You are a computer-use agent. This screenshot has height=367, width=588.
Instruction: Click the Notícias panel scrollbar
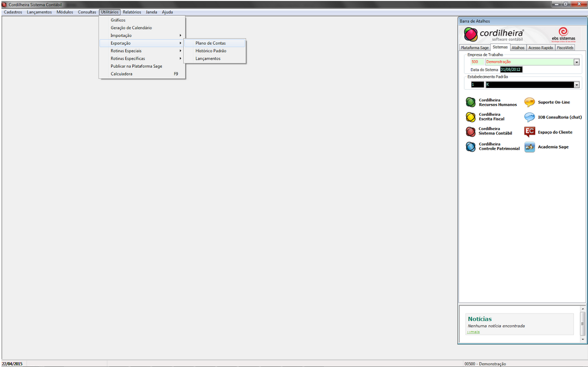[x=583, y=324]
